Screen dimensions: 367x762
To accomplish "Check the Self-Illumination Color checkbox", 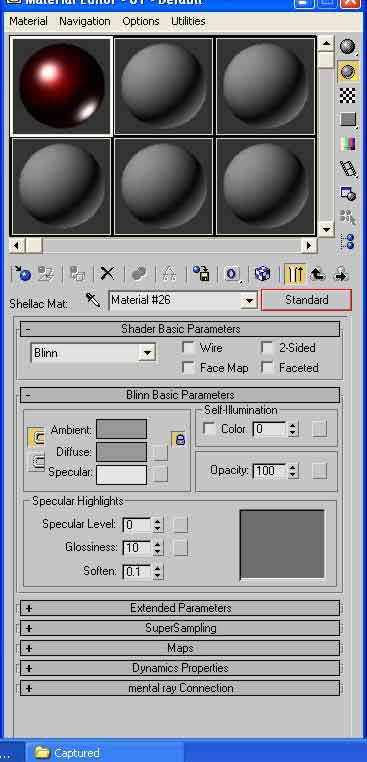I will tap(209, 429).
